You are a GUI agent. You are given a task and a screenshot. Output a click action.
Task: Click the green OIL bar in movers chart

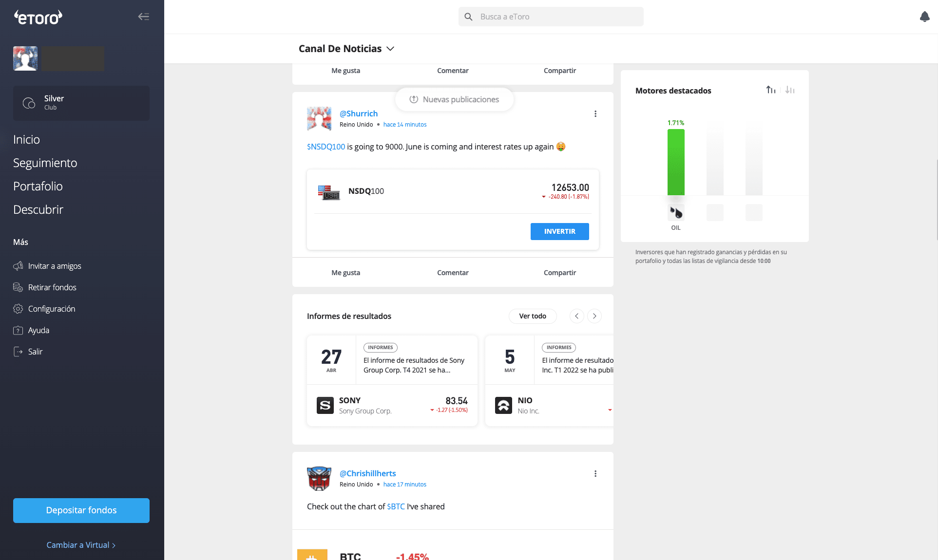pyautogui.click(x=676, y=162)
